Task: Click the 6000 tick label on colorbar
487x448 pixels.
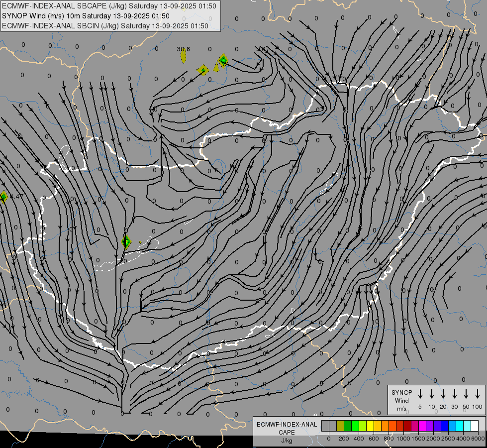Action: [478, 439]
